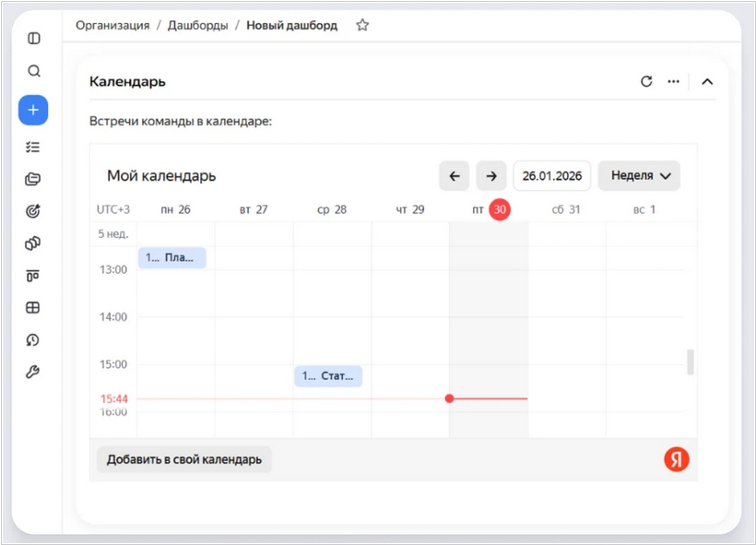Viewport: 756px width, 545px height.
Task: Go to the previous week
Action: [x=455, y=175]
